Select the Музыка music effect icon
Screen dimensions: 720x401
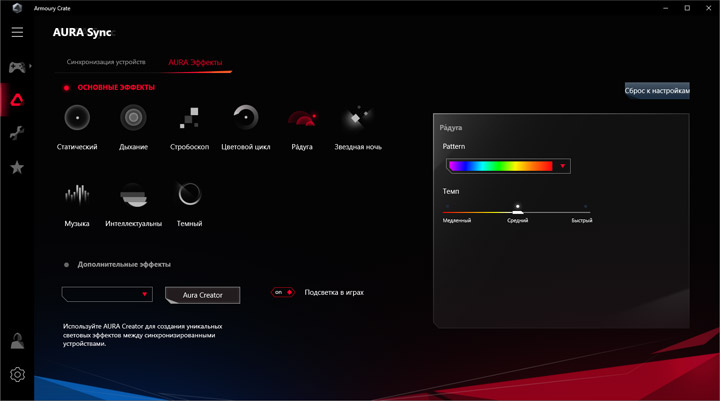click(77, 194)
